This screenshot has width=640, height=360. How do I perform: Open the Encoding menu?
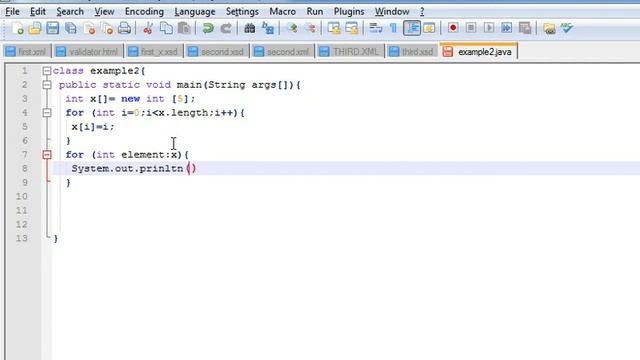[144, 11]
